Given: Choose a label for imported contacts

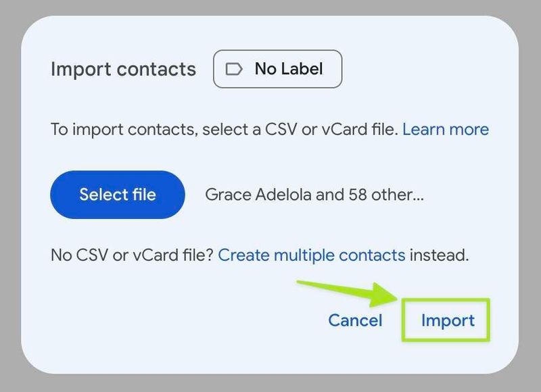Looking at the screenshot, I should 277,68.
